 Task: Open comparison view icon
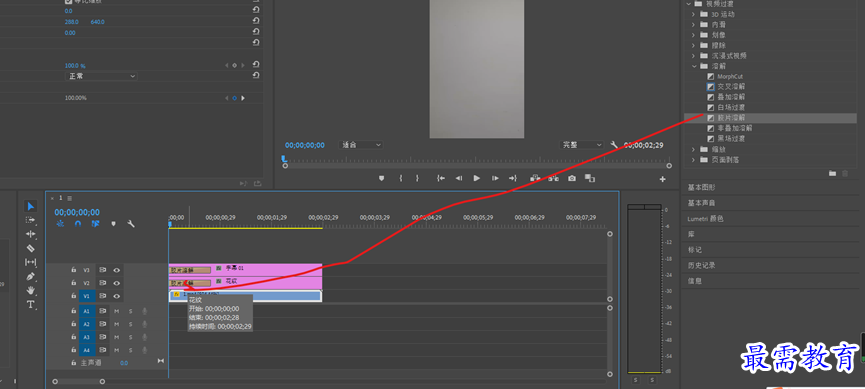tap(590, 178)
